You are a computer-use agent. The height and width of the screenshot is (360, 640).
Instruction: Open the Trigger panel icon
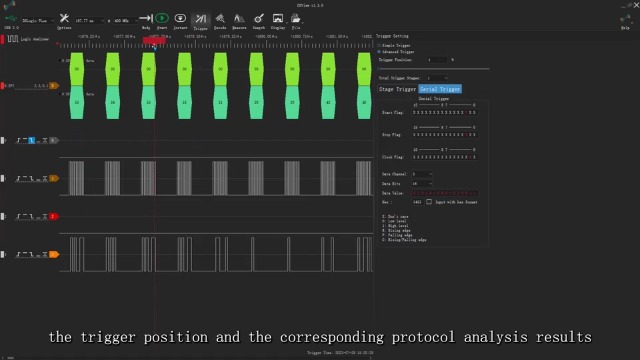click(x=200, y=19)
